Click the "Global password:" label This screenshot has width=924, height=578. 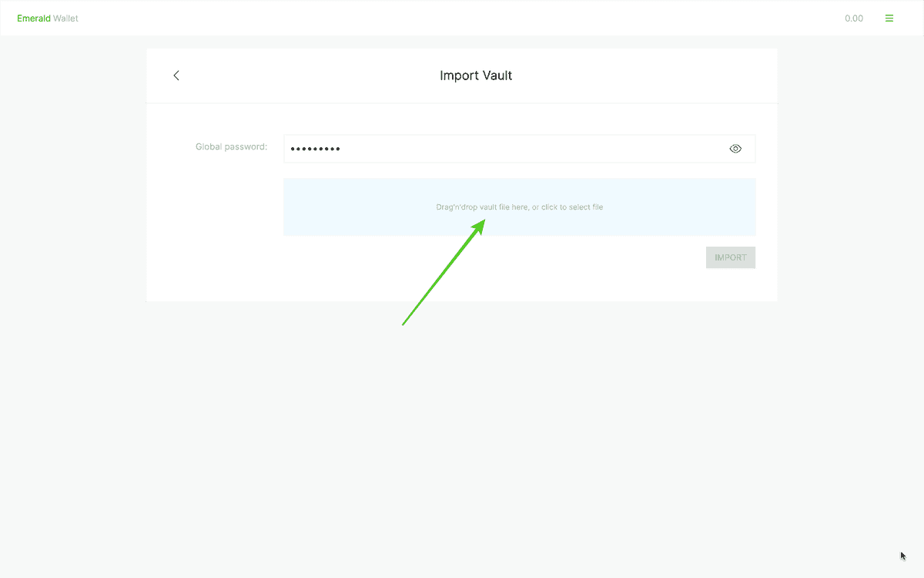(x=231, y=146)
